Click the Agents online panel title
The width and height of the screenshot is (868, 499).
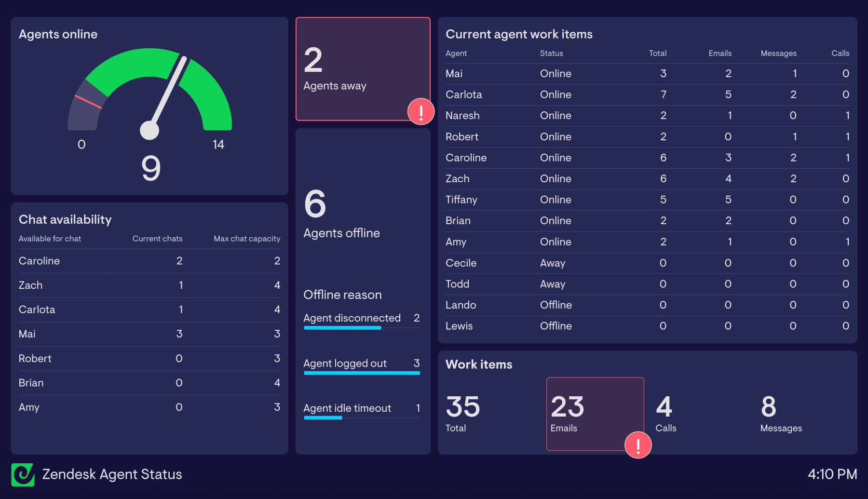point(58,34)
